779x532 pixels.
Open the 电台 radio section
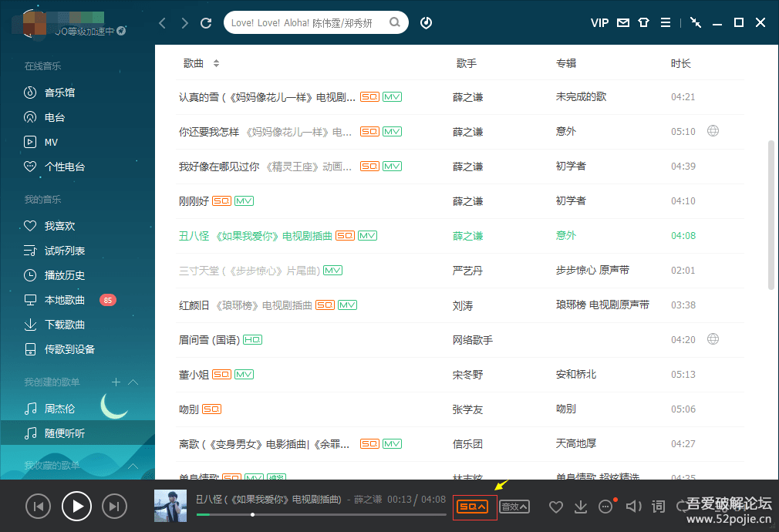click(49, 116)
